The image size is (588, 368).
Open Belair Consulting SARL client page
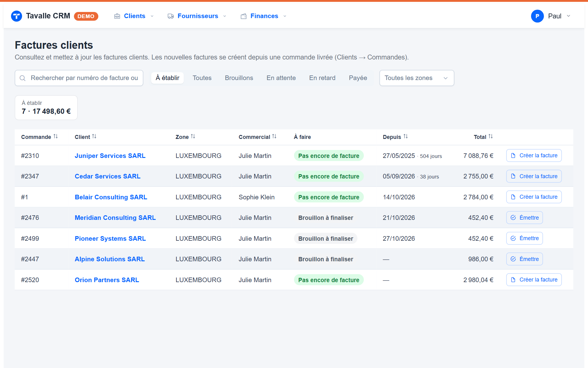pyautogui.click(x=111, y=197)
